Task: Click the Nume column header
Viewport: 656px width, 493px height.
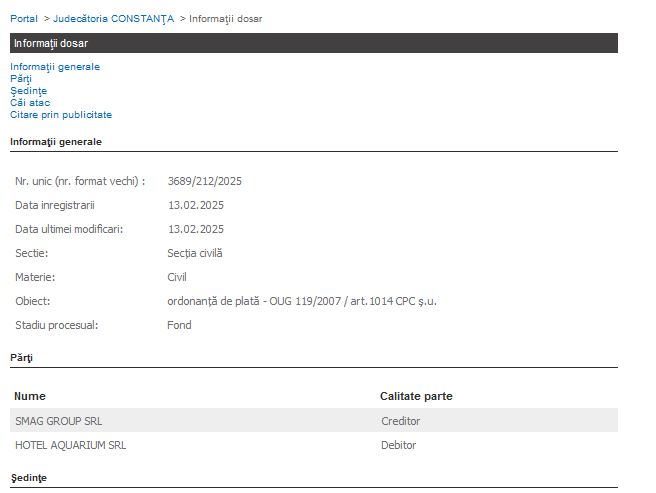Action: 30,396
